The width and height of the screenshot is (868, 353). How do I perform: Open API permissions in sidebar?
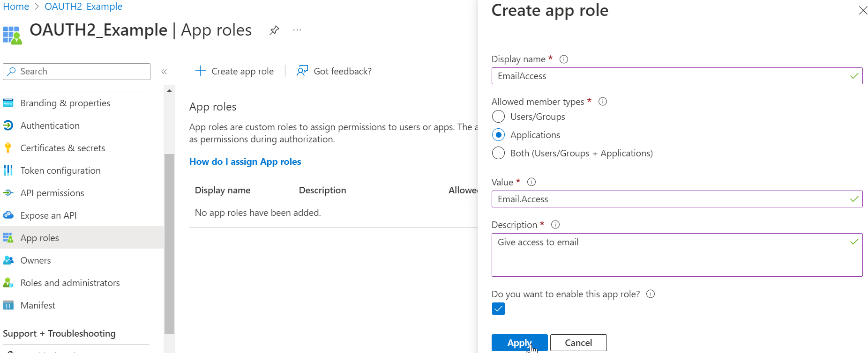click(52, 193)
